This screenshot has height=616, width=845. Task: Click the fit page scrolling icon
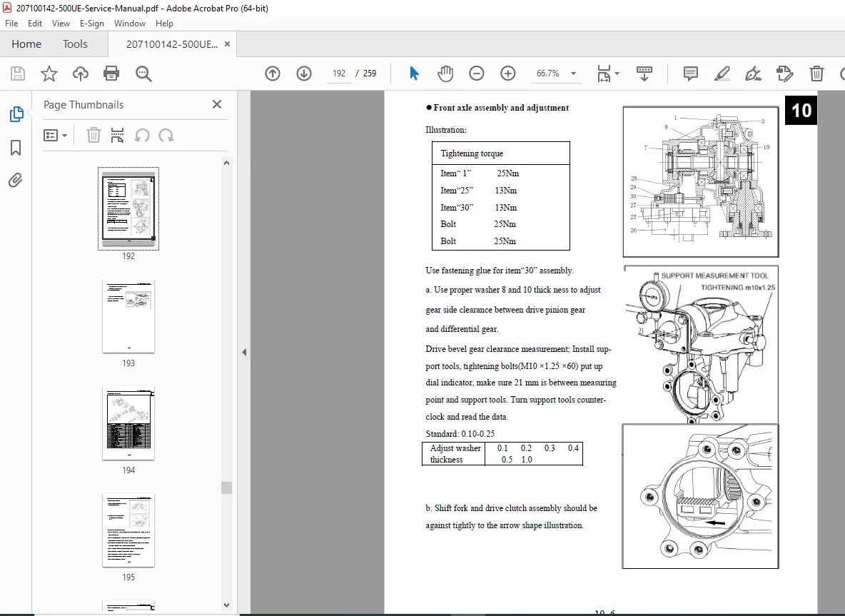pos(604,74)
